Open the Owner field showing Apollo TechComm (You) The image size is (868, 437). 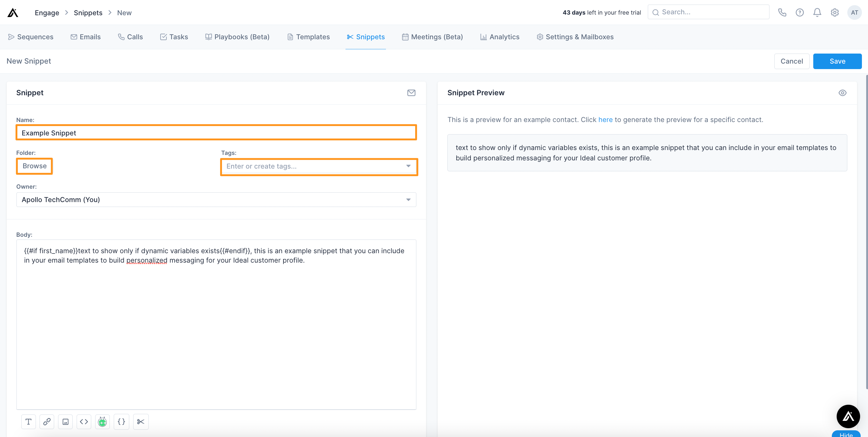coord(216,200)
